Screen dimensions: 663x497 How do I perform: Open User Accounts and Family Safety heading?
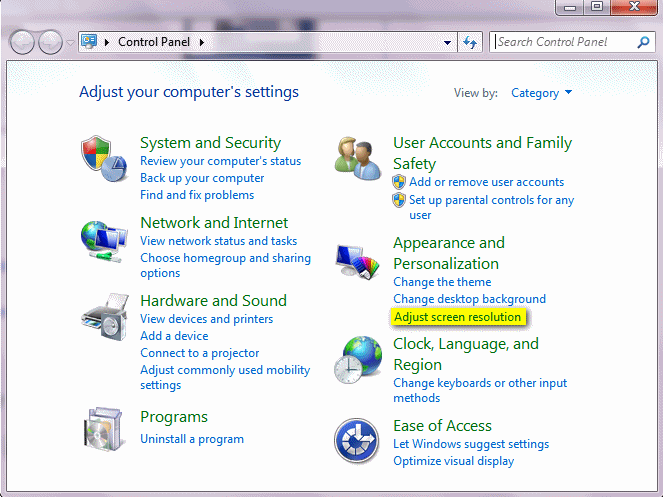pos(482,153)
